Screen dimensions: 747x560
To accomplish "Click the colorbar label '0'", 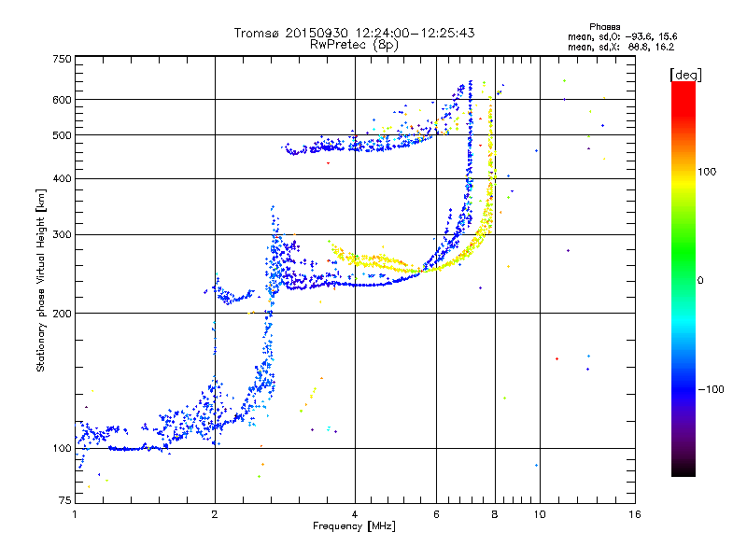I will 700,281.
